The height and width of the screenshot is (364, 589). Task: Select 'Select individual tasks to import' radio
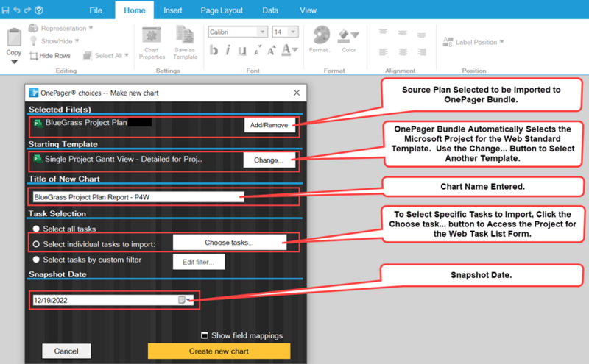[36, 244]
